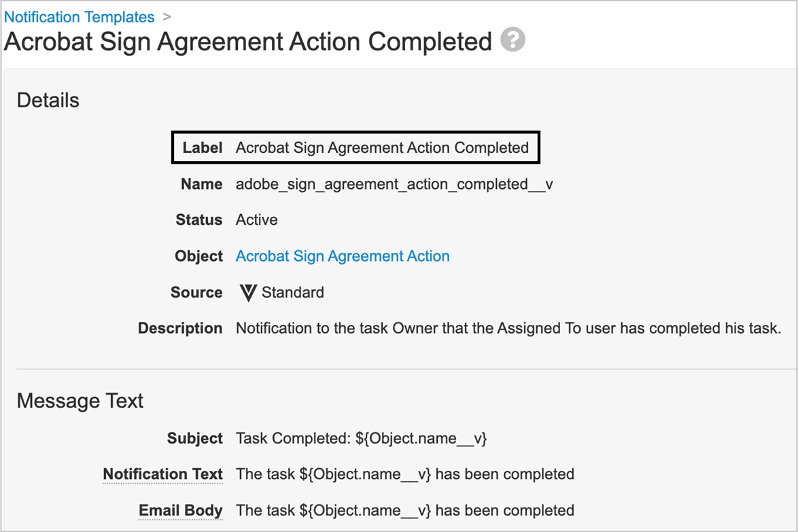
Task: Click the Standard source text
Action: click(292, 293)
